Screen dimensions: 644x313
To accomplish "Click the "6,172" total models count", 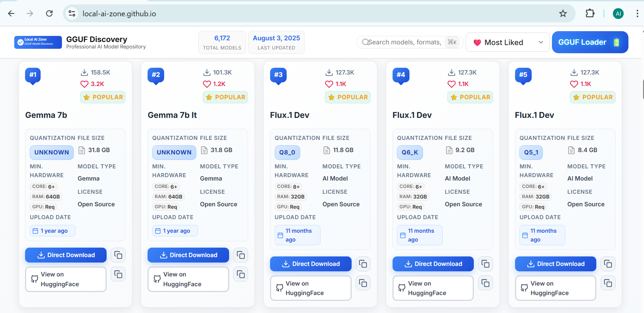I will [222, 38].
